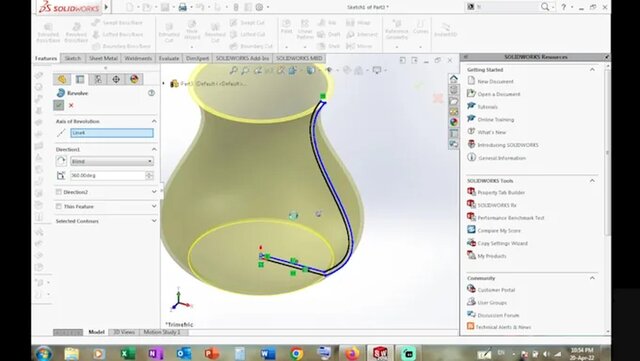The height and width of the screenshot is (361, 640).
Task: Enable the Direction2 checkbox
Action: click(58, 192)
